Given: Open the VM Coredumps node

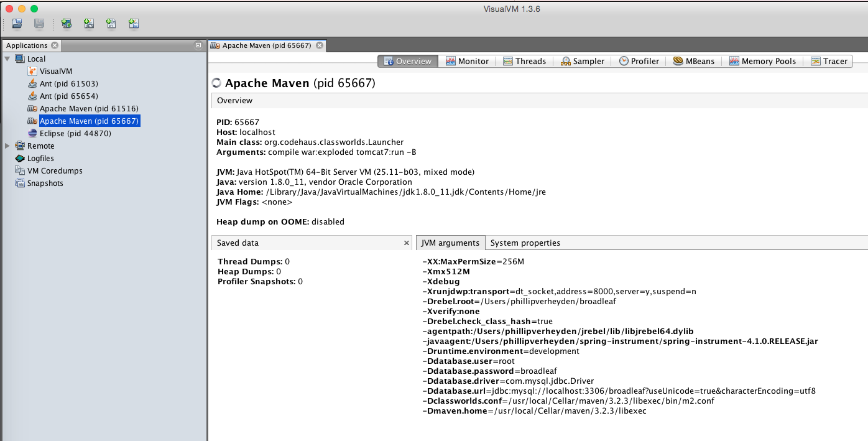Looking at the screenshot, I should coord(55,170).
